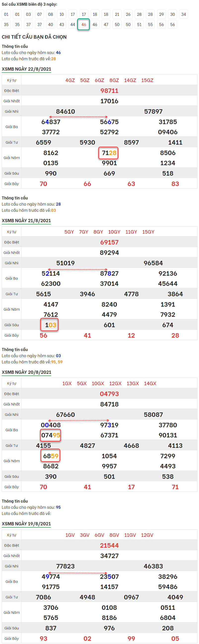Choose number 51 in the second row
199x644 pixels.
[x=139, y=25]
